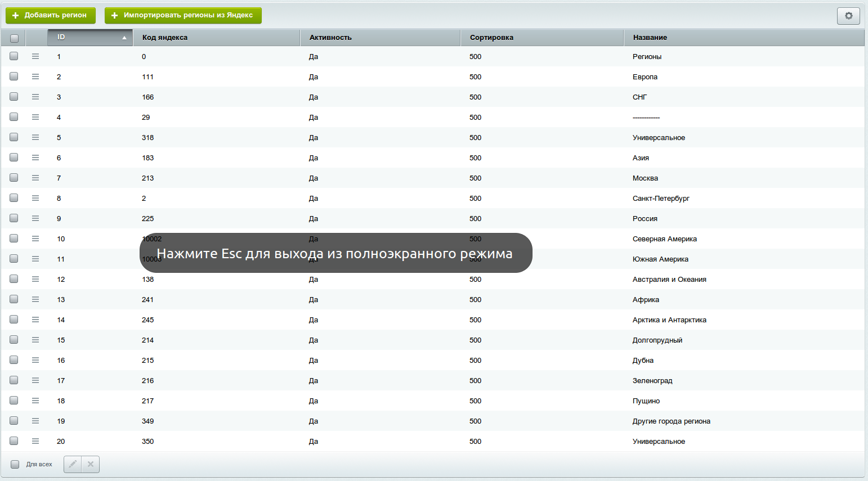Select the checkbox for Дубна row

coord(14,360)
